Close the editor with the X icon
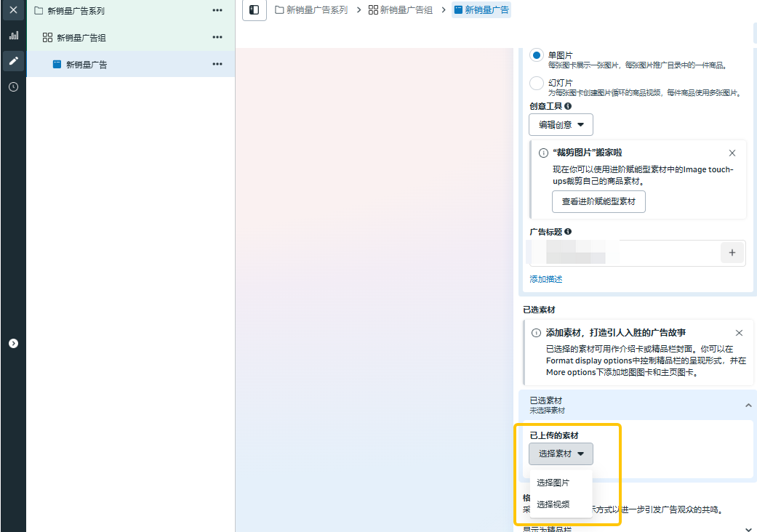Image resolution: width=757 pixels, height=532 pixels. [x=13, y=10]
